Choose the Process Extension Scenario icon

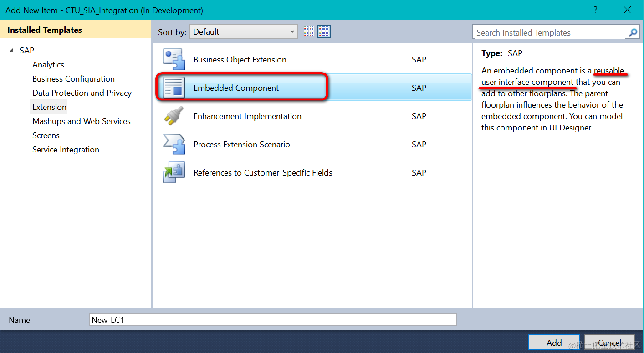coord(174,144)
